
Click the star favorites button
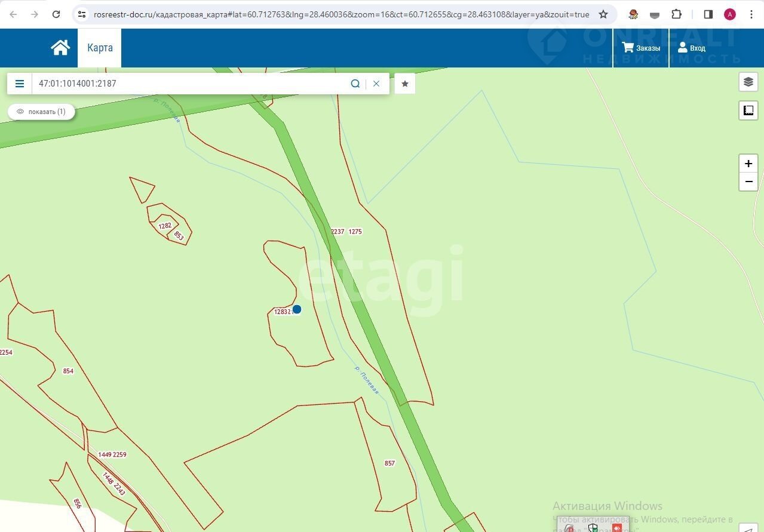[x=405, y=84]
